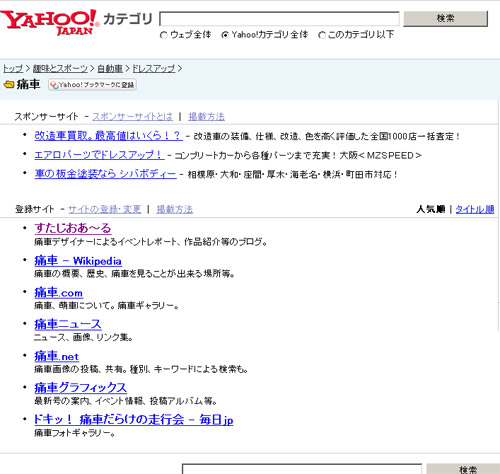Screen dimensions: 500x474
Task: Open the ドレスアップ breadcrumb link
Action: coord(154,69)
